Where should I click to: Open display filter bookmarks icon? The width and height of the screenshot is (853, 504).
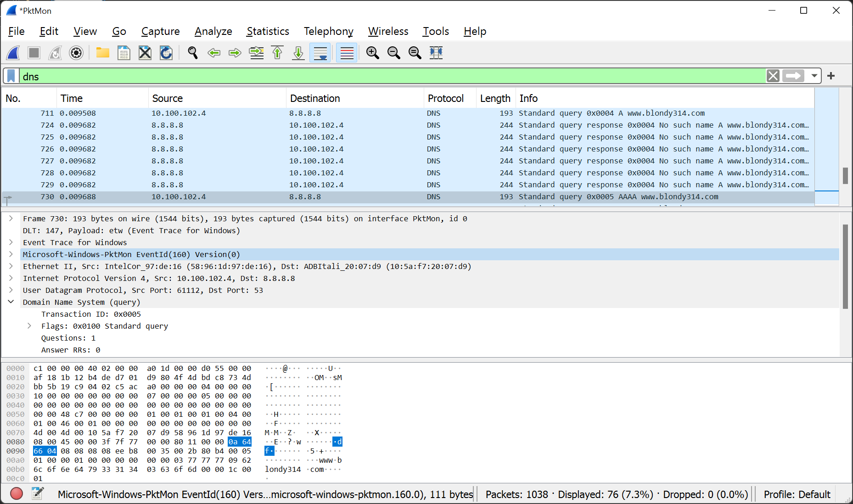11,76
